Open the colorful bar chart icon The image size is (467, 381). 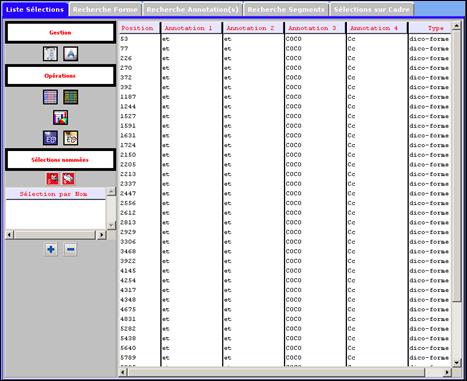[60, 118]
